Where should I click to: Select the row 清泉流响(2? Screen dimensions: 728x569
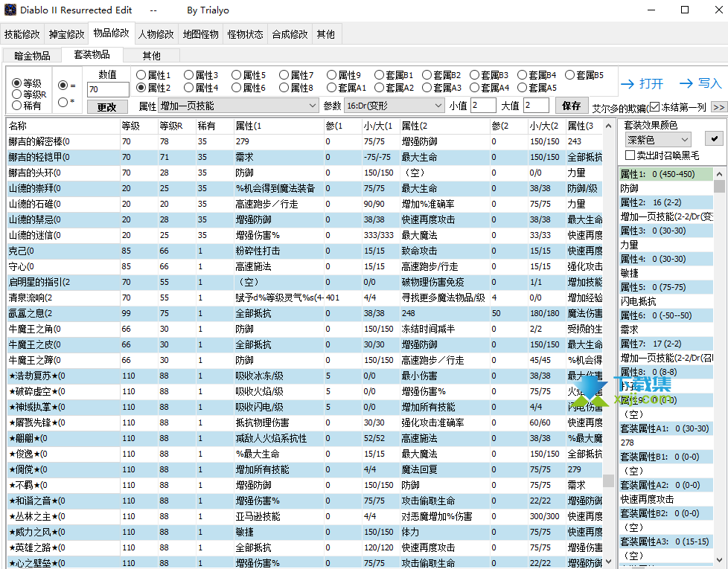tap(304, 298)
